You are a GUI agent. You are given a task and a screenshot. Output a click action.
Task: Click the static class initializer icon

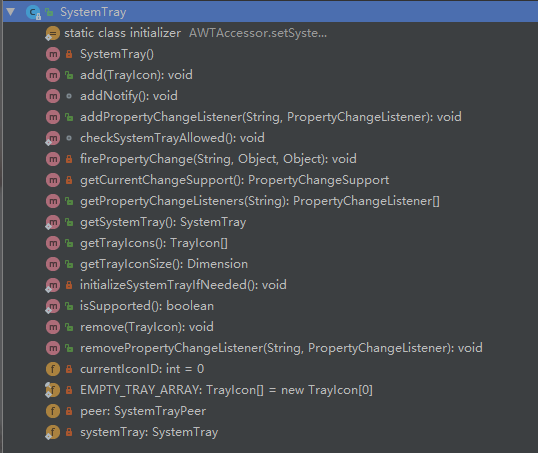pos(52,33)
